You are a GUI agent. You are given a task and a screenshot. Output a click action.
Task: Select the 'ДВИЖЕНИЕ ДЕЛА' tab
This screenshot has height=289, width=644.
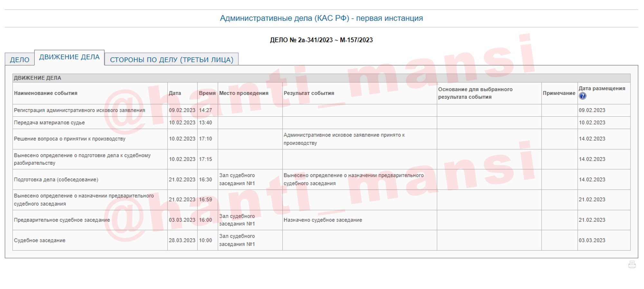coord(69,57)
